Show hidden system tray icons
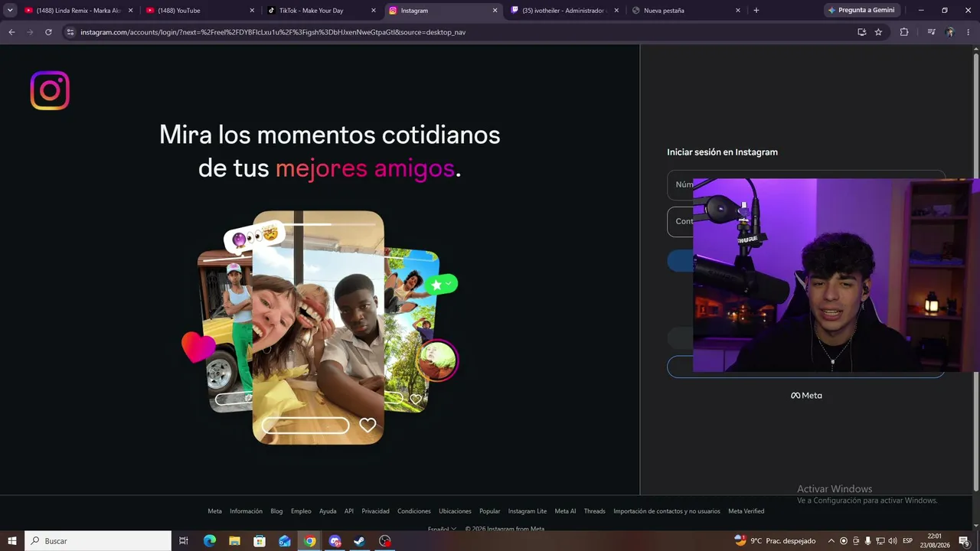This screenshot has width=980, height=551. pos(831,541)
